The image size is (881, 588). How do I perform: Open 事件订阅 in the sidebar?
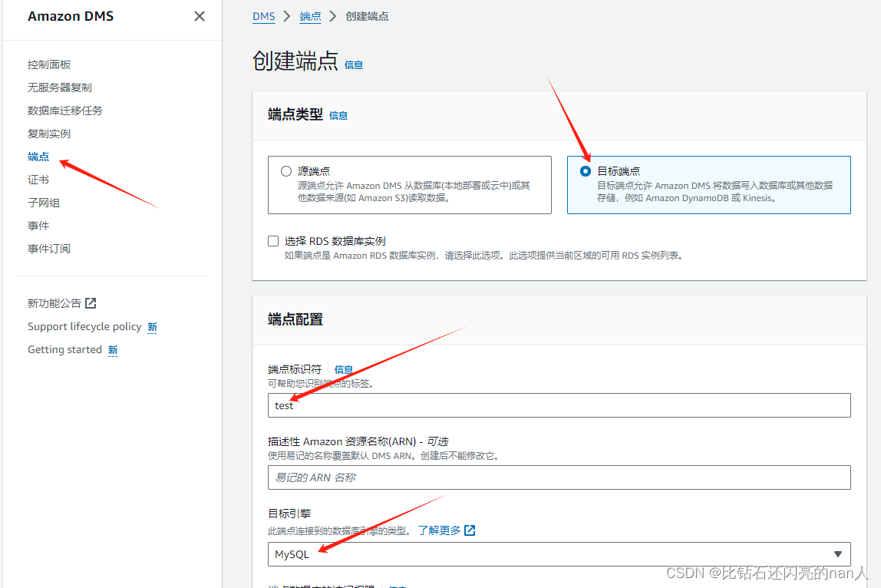tap(49, 249)
